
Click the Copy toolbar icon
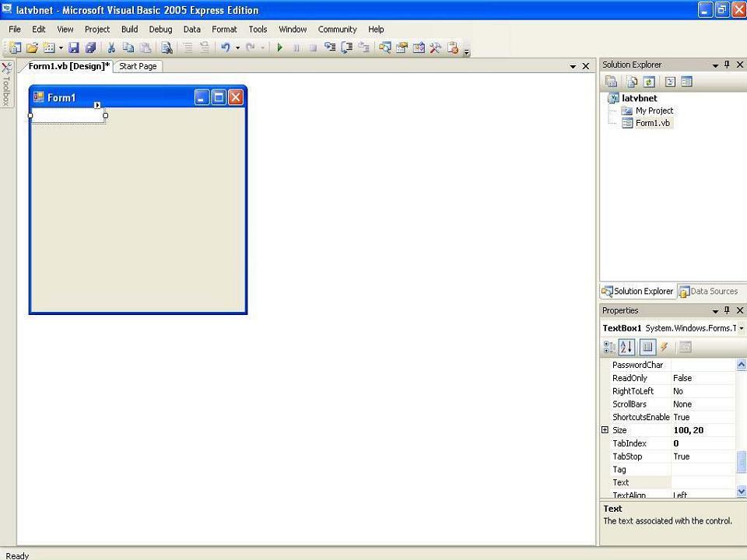[x=128, y=47]
